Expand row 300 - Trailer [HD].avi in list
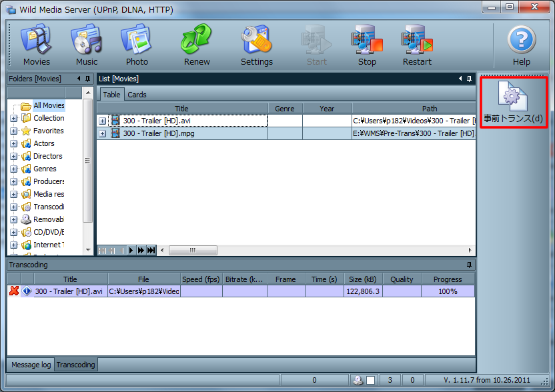555x392 pixels. tap(102, 121)
